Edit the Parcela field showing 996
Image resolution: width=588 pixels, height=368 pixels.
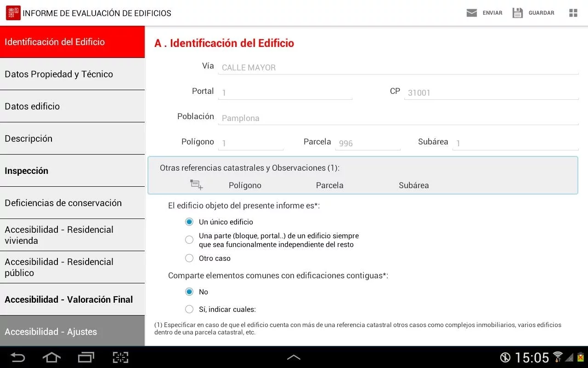pyautogui.click(x=367, y=143)
